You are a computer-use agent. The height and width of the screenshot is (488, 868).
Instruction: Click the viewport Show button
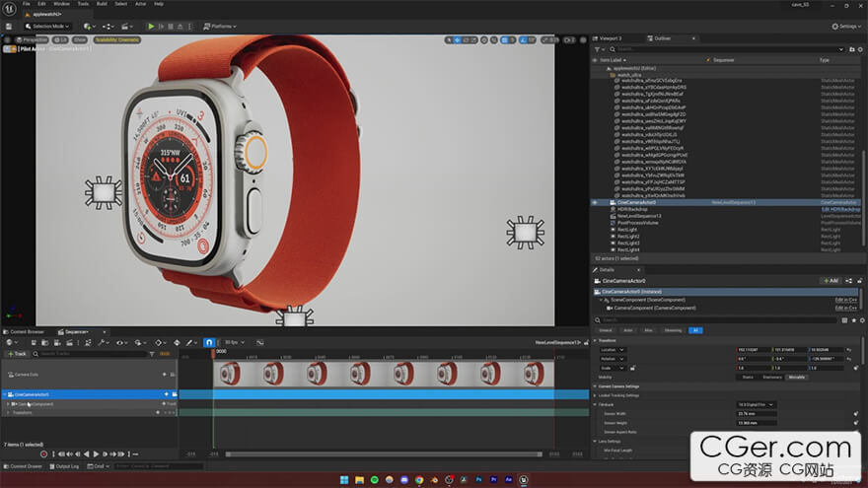tap(80, 39)
